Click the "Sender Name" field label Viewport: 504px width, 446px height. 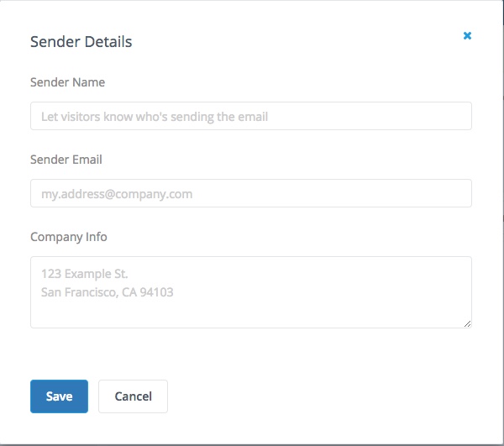[x=67, y=82]
